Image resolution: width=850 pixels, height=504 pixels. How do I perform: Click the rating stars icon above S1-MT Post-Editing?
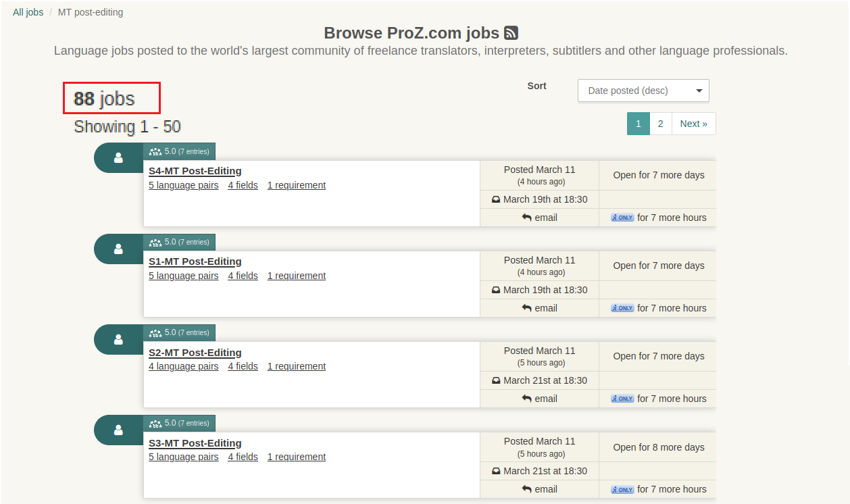pos(155,243)
